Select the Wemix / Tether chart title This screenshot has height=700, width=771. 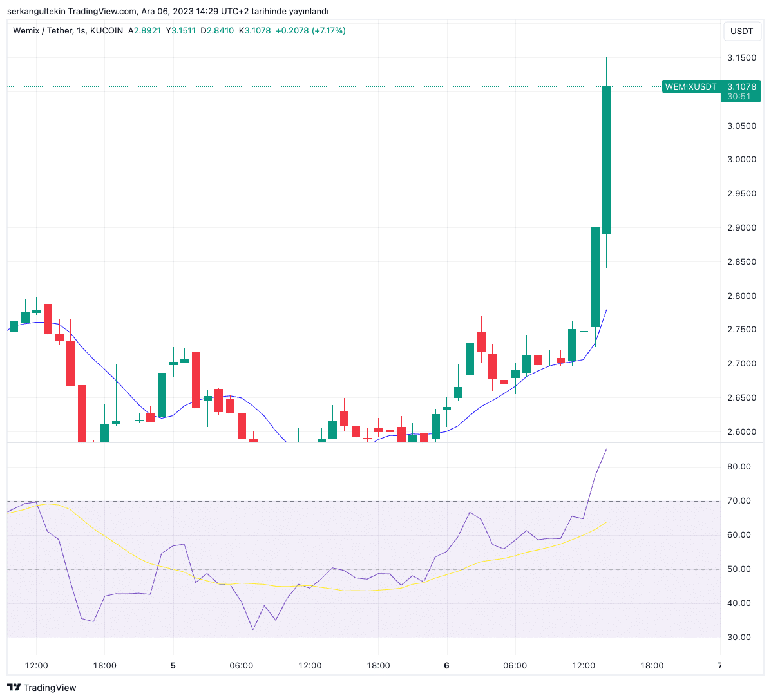(68, 30)
